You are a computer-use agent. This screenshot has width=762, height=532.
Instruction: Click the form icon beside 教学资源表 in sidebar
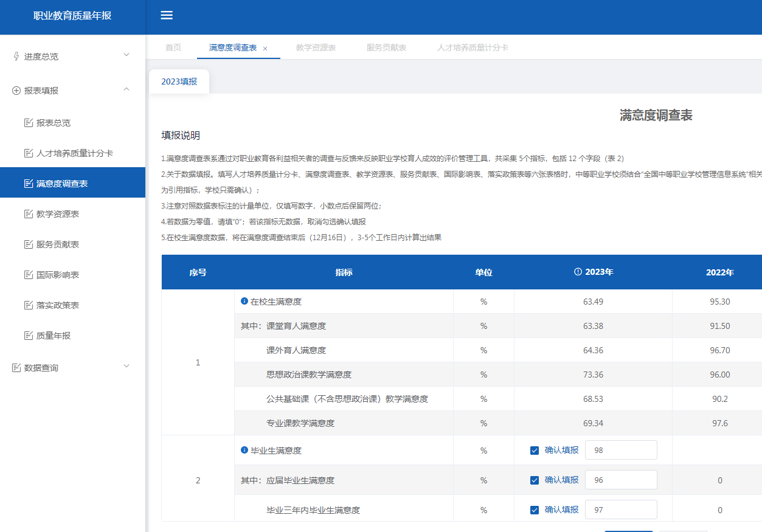28,214
